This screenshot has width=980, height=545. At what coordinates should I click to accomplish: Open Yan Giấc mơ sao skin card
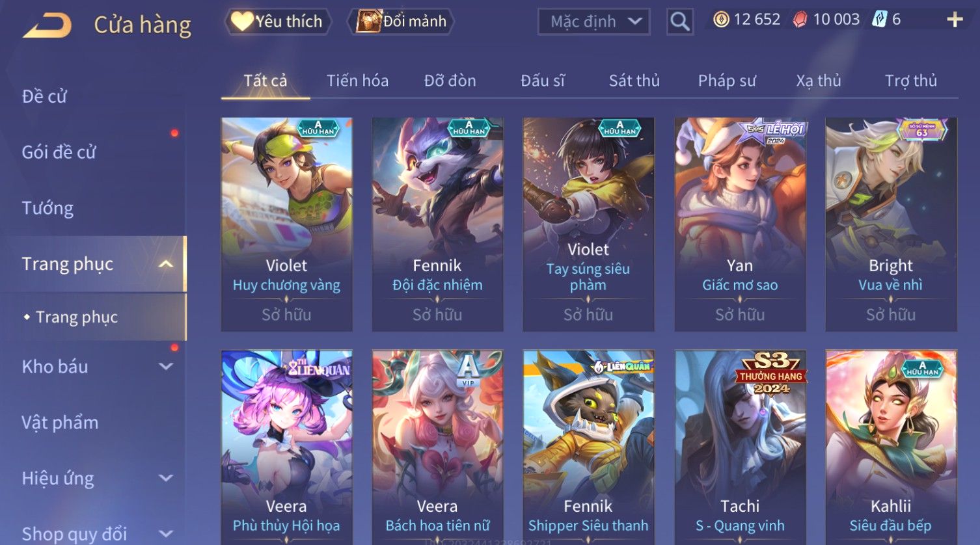(x=740, y=224)
